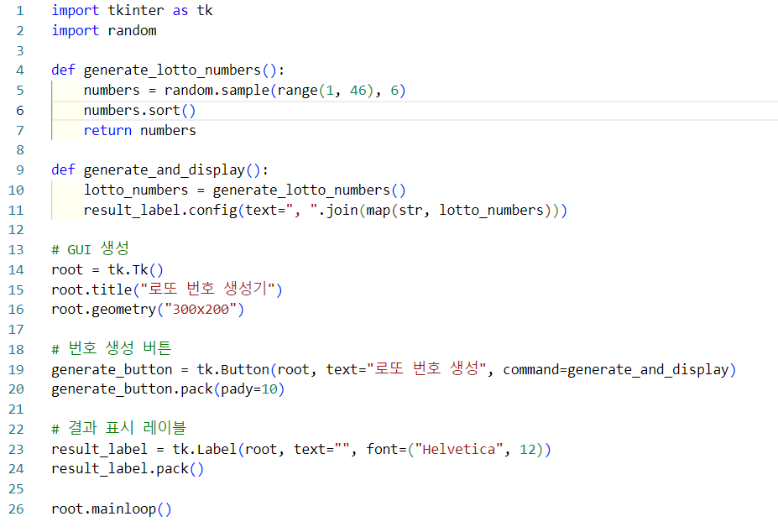Click the '# 결과 표시 레이블' comment
Viewport: 778px width, 532px height.
pyautogui.click(x=118, y=428)
